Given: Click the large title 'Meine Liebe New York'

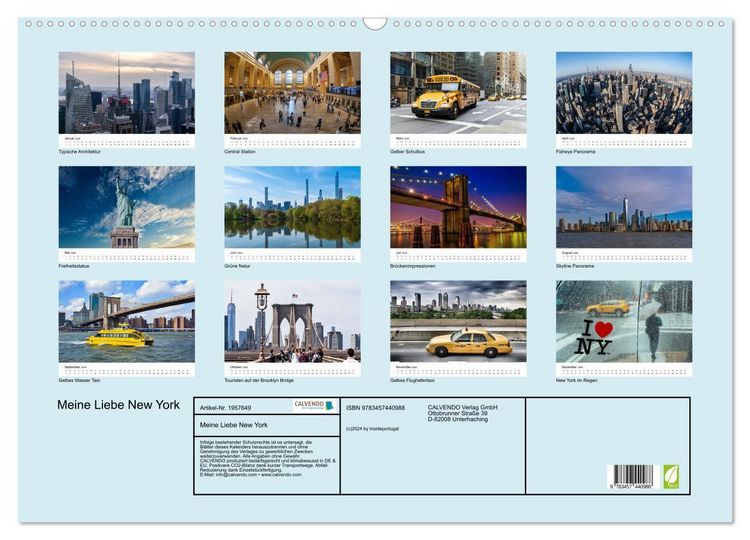Looking at the screenshot, I should point(118,405).
